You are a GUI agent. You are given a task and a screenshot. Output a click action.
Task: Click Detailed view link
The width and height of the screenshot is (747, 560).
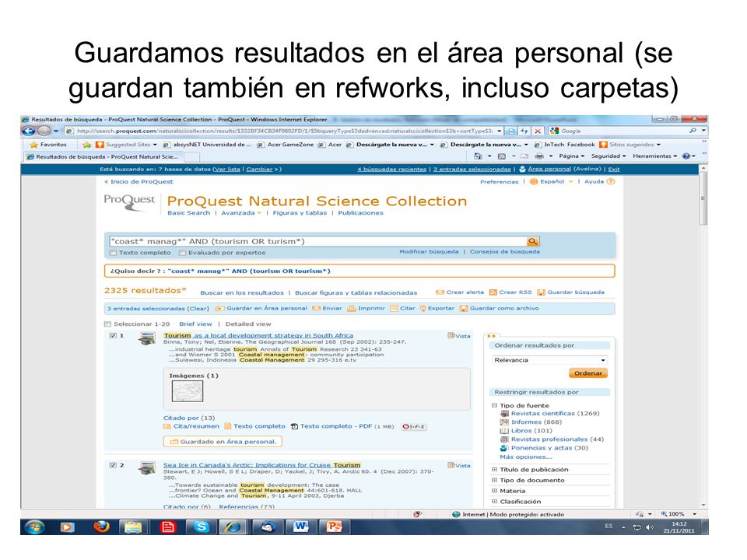[x=248, y=324]
